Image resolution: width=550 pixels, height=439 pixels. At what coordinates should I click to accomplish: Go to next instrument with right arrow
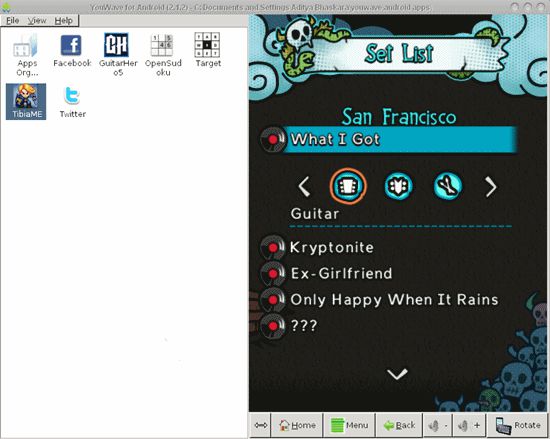pyautogui.click(x=491, y=186)
